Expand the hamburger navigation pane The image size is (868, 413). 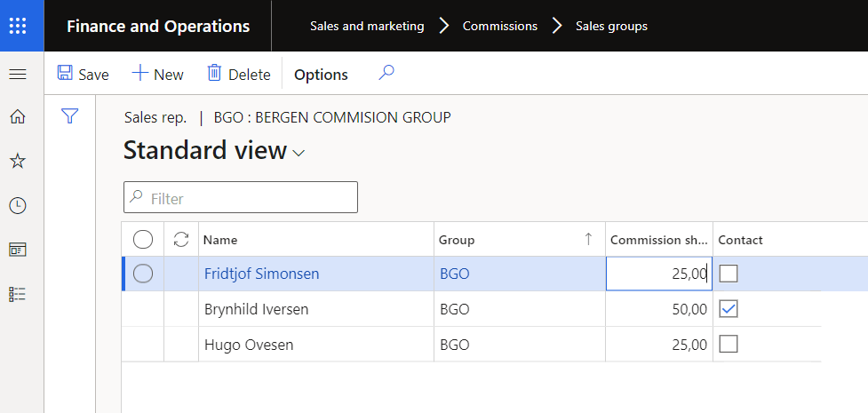tap(18, 75)
